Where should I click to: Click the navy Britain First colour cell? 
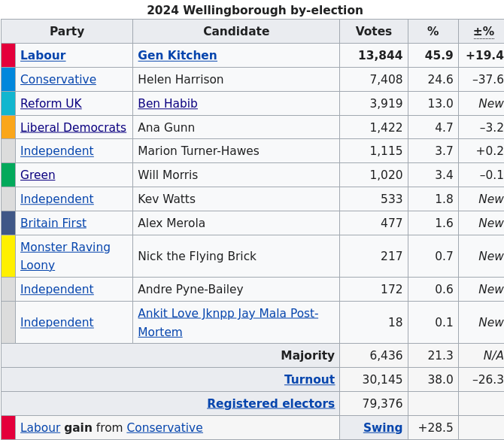[8, 223]
